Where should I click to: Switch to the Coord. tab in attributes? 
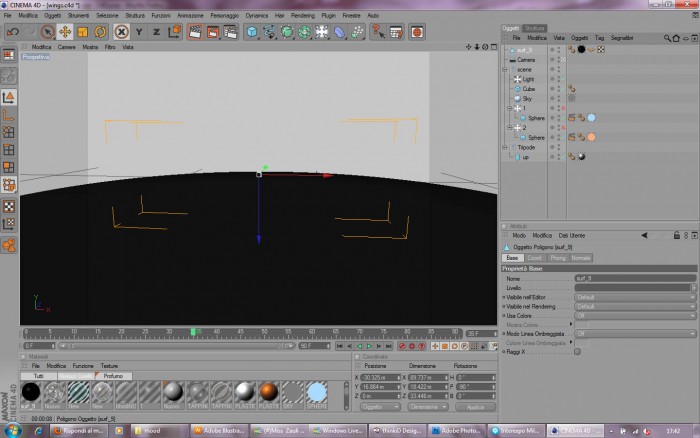534,258
